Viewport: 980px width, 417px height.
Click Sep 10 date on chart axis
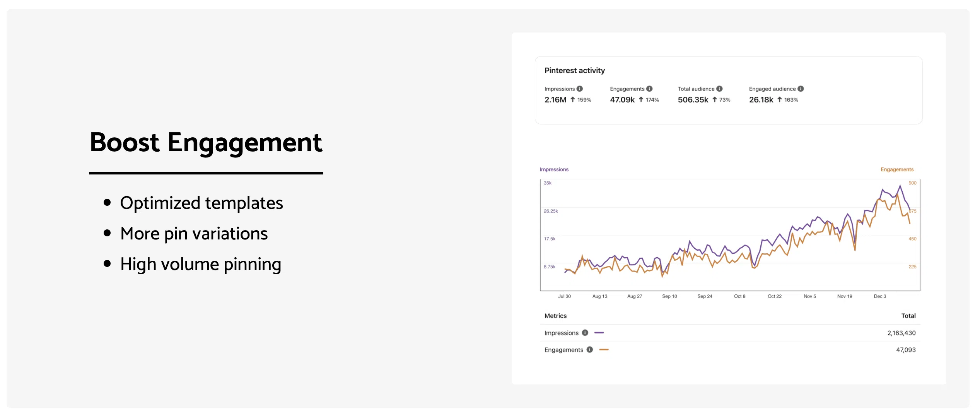point(669,296)
